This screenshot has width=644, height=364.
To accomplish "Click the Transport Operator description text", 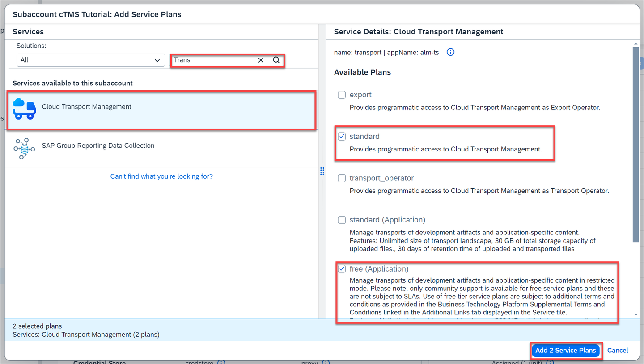I will coord(479,191).
